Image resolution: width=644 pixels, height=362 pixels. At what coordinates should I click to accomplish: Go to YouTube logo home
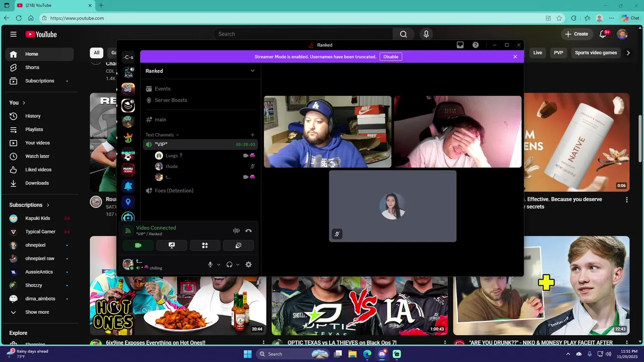(41, 34)
